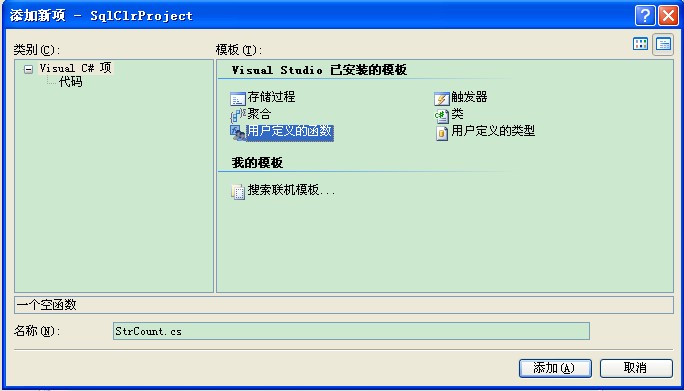The height and width of the screenshot is (391, 684).
Task: Switch to large icons view
Action: click(640, 44)
